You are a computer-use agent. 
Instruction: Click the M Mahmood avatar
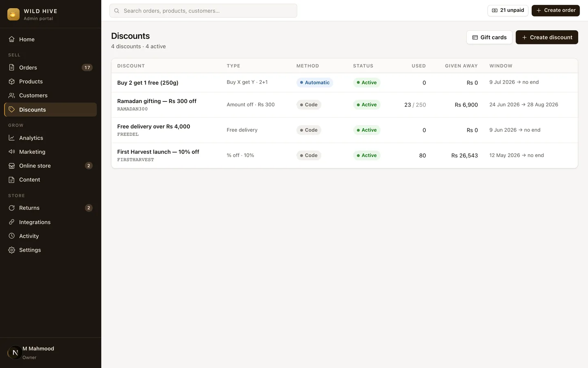click(x=15, y=352)
